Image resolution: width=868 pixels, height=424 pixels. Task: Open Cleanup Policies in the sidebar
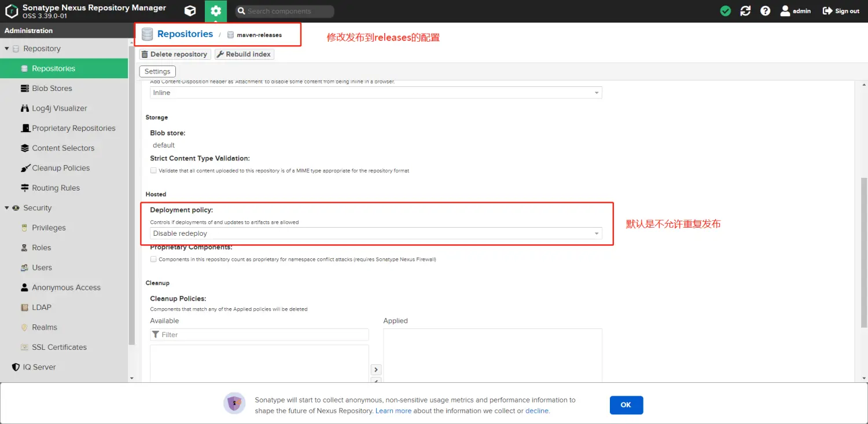[x=61, y=168]
